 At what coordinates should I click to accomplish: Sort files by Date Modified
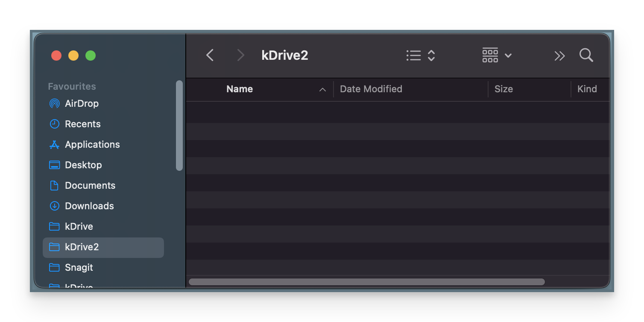coord(371,89)
